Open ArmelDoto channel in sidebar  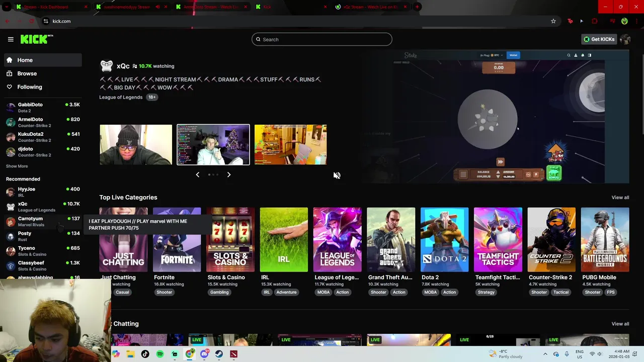click(43, 122)
